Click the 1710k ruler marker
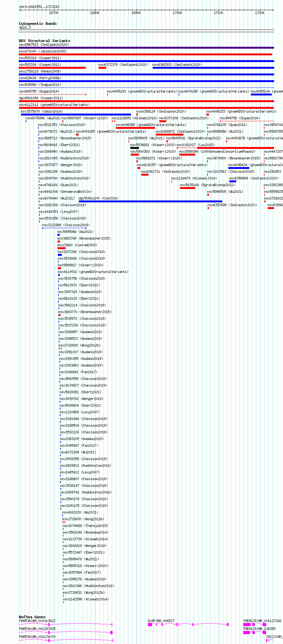 coord(218,13)
